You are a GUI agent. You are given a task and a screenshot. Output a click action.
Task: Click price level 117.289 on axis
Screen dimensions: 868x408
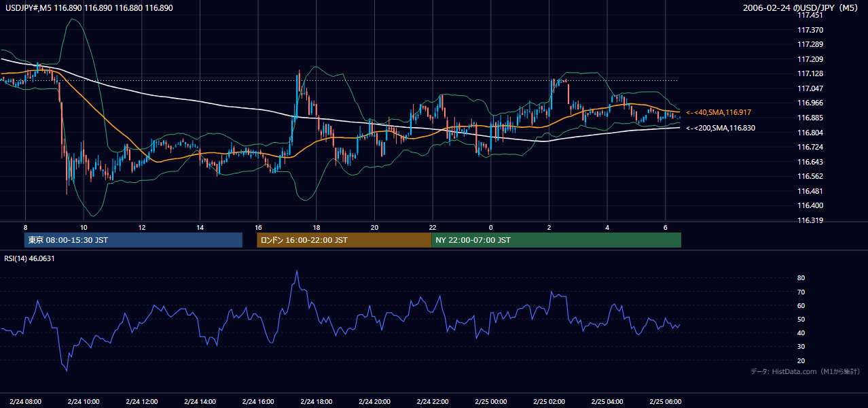coord(810,45)
